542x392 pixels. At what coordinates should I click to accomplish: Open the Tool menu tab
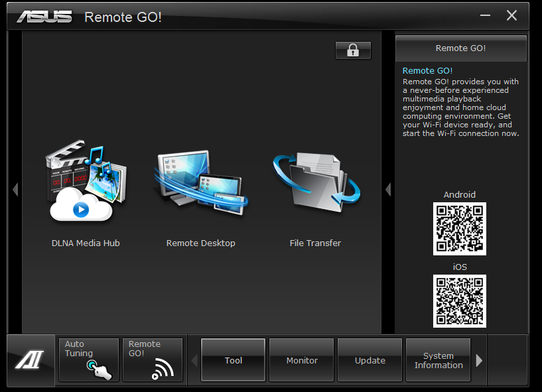pyautogui.click(x=233, y=360)
